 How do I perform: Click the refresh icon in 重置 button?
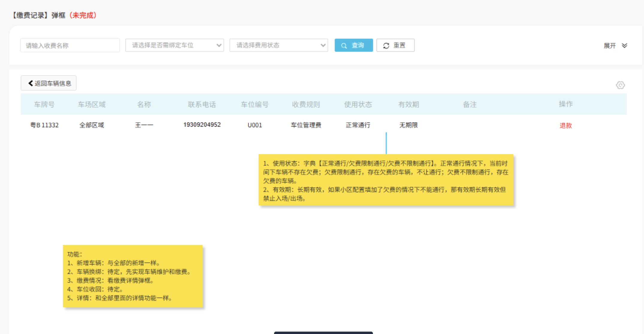386,45
